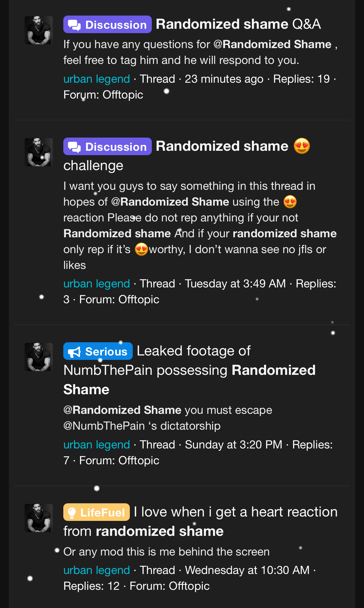Click urban legend under Leaked footage thread
This screenshot has height=608, width=364.
click(x=96, y=445)
